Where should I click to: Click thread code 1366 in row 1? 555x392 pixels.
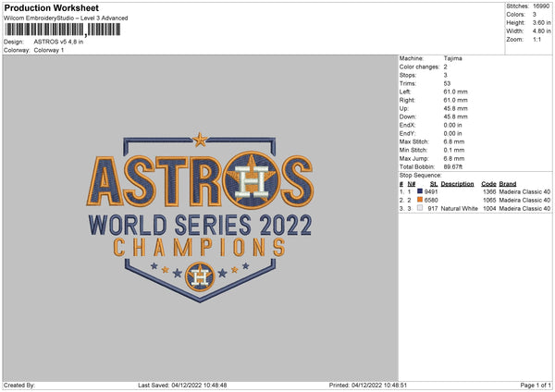point(489,191)
